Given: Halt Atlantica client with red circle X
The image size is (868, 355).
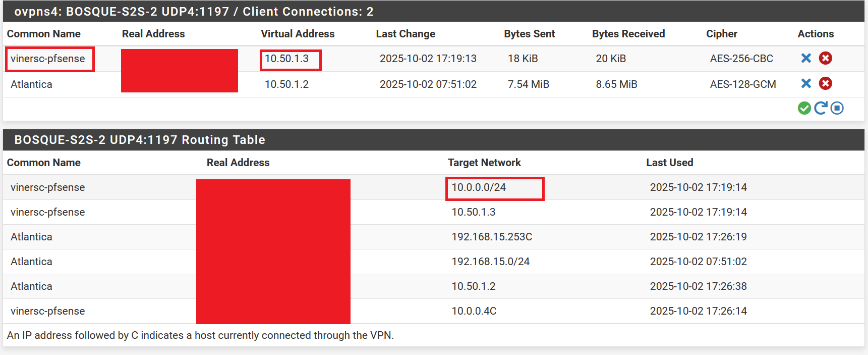Looking at the screenshot, I should click(x=825, y=83).
